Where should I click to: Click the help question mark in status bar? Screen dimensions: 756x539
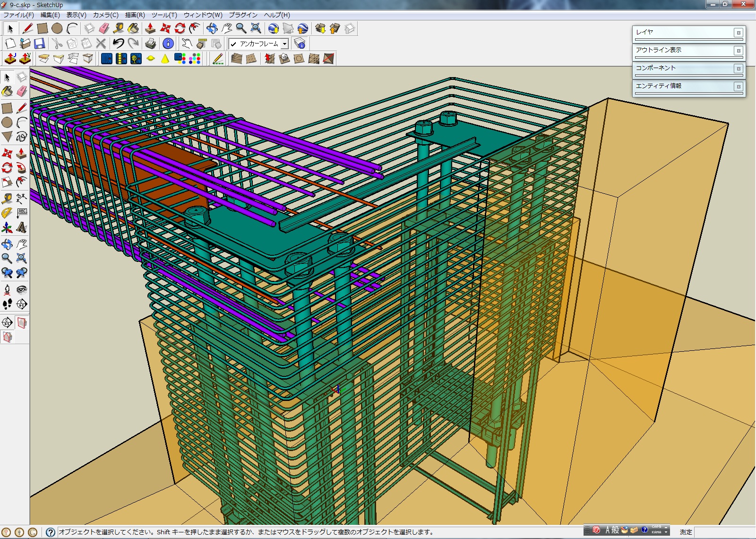point(50,532)
